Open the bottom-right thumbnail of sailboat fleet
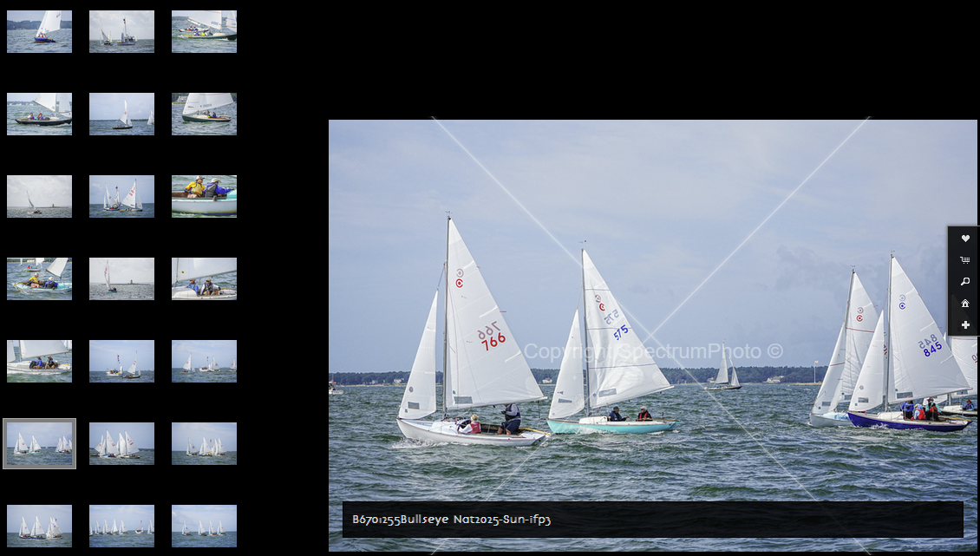Image resolution: width=980 pixels, height=556 pixels. point(204,526)
